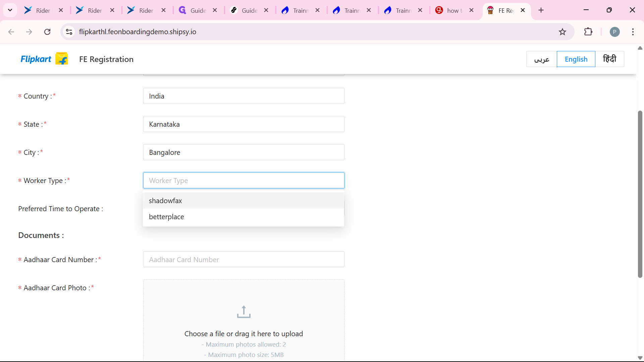View site information icon in address bar
644x362 pixels.
pyautogui.click(x=69, y=32)
